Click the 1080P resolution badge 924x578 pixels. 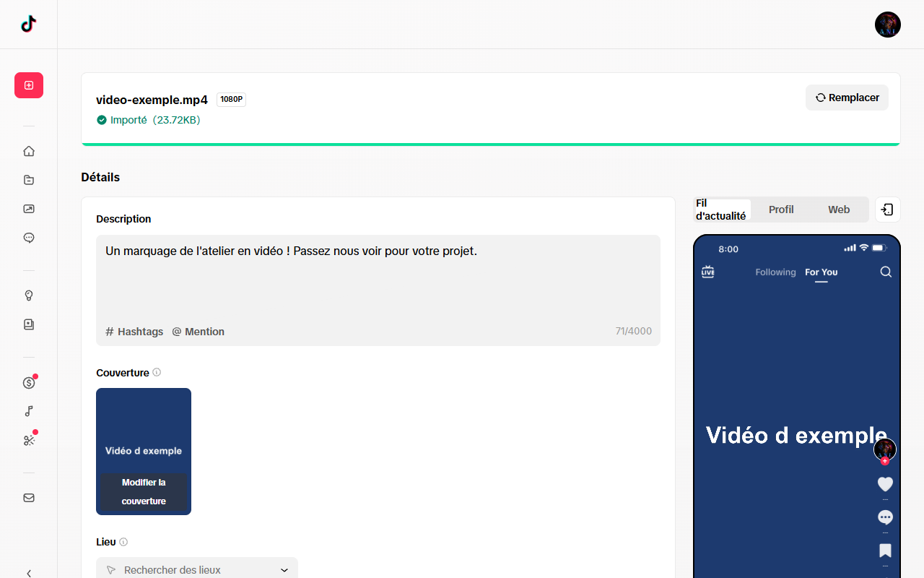(x=231, y=100)
